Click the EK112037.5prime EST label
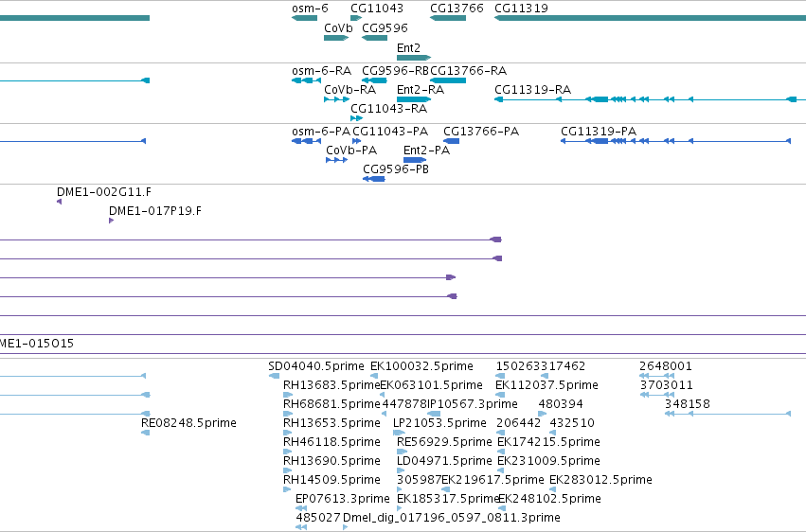The height and width of the screenshot is (532, 806). tap(546, 385)
